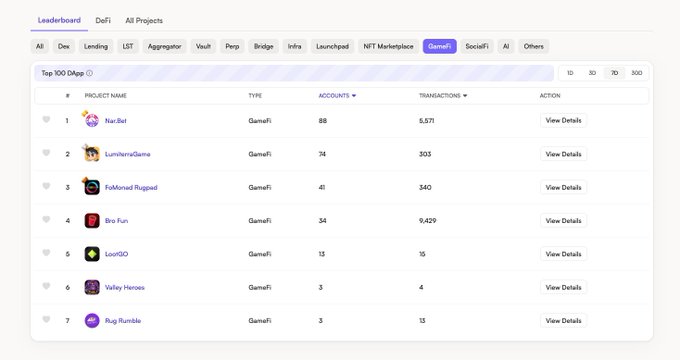Favorite Rug Rumble with the heart icon
This screenshot has width=680, height=360.
click(46, 320)
